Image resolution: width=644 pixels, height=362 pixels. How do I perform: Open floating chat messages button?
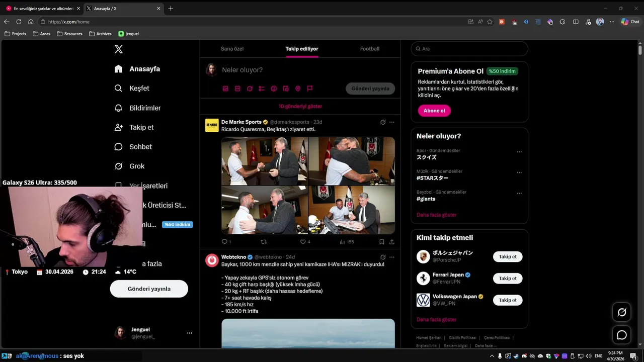click(x=622, y=335)
